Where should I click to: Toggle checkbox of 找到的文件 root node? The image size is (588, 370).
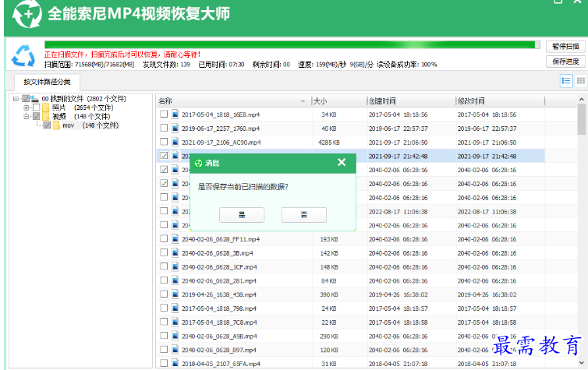(x=26, y=98)
